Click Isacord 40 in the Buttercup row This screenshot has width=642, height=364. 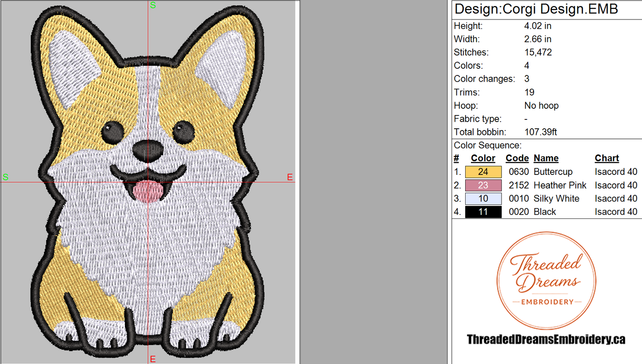[x=616, y=172]
